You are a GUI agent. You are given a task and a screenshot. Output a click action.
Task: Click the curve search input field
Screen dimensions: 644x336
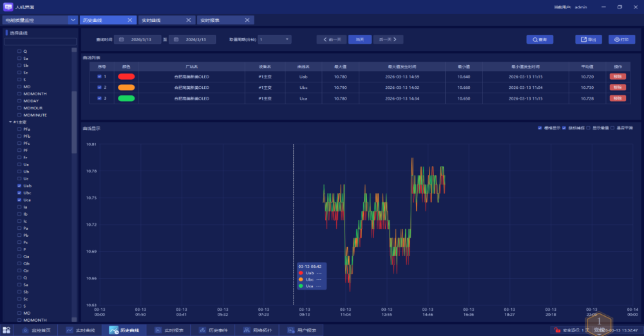tap(40, 41)
